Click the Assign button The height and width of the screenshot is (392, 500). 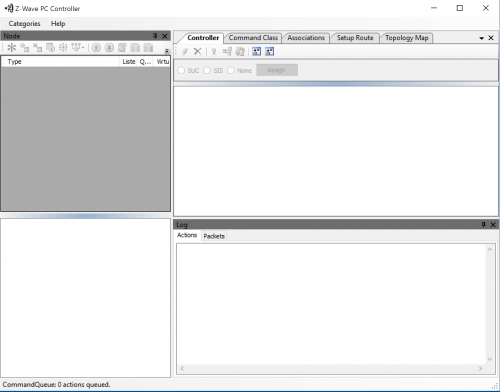(277, 70)
